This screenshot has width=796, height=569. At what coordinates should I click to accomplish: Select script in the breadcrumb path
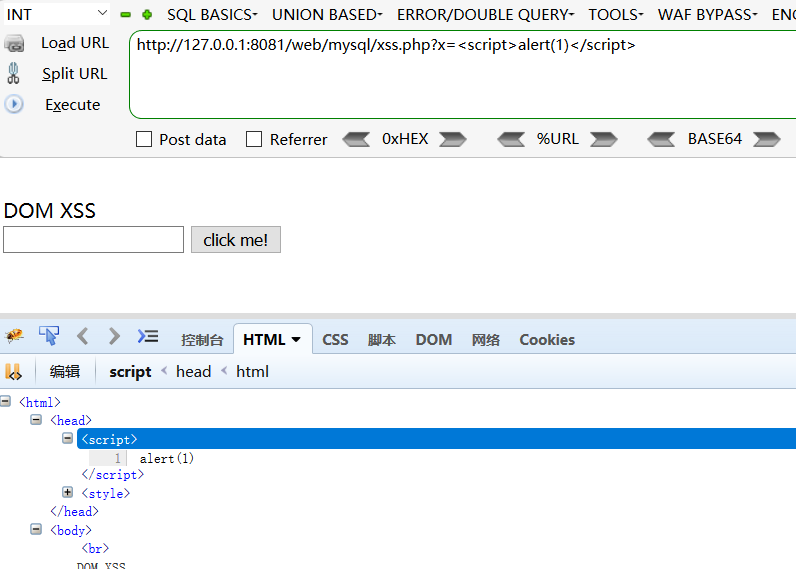tap(130, 372)
